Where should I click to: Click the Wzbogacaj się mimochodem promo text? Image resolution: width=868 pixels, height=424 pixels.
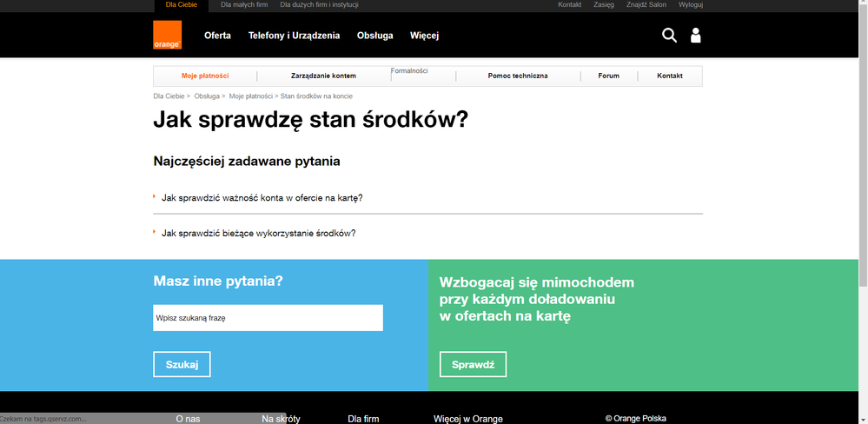536,300
